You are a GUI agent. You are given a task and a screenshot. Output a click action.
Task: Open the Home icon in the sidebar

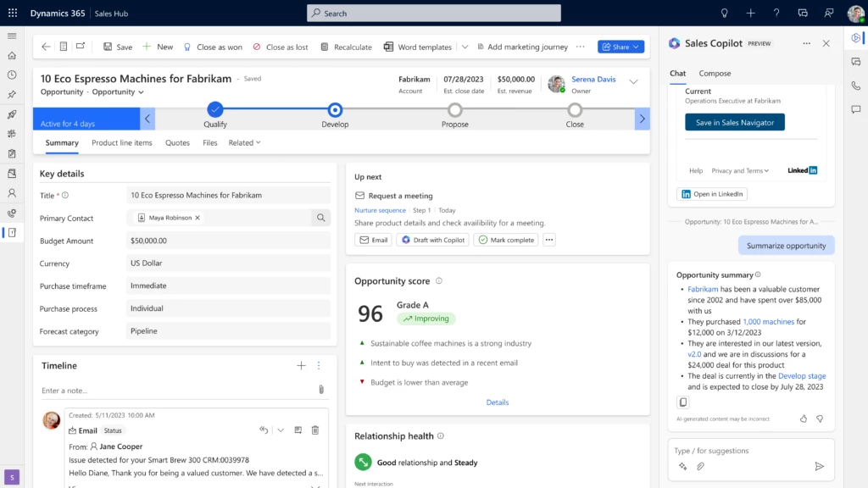click(x=12, y=54)
